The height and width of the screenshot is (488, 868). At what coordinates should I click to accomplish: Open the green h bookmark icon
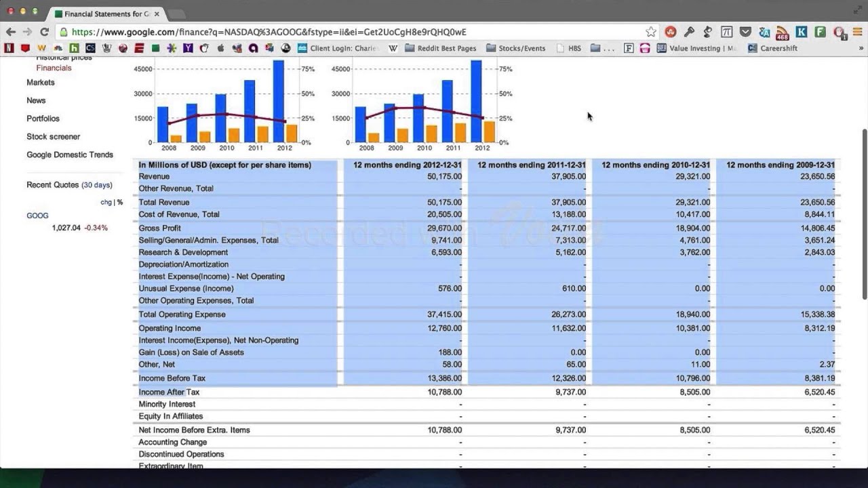coord(74,48)
